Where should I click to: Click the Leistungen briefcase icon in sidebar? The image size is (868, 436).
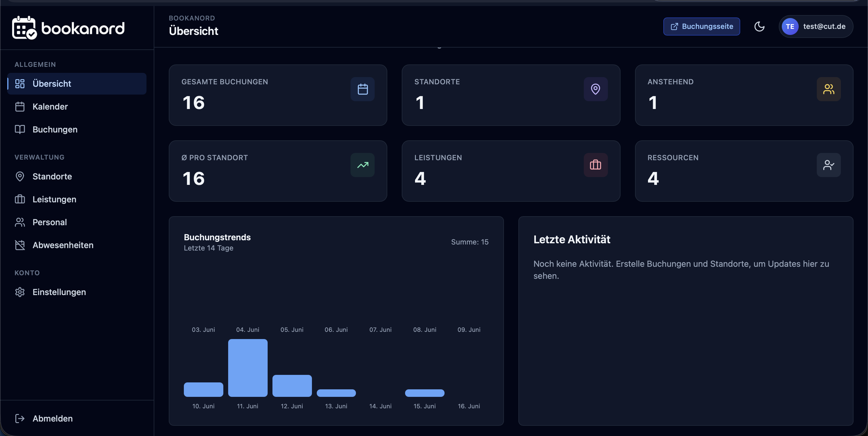20,199
